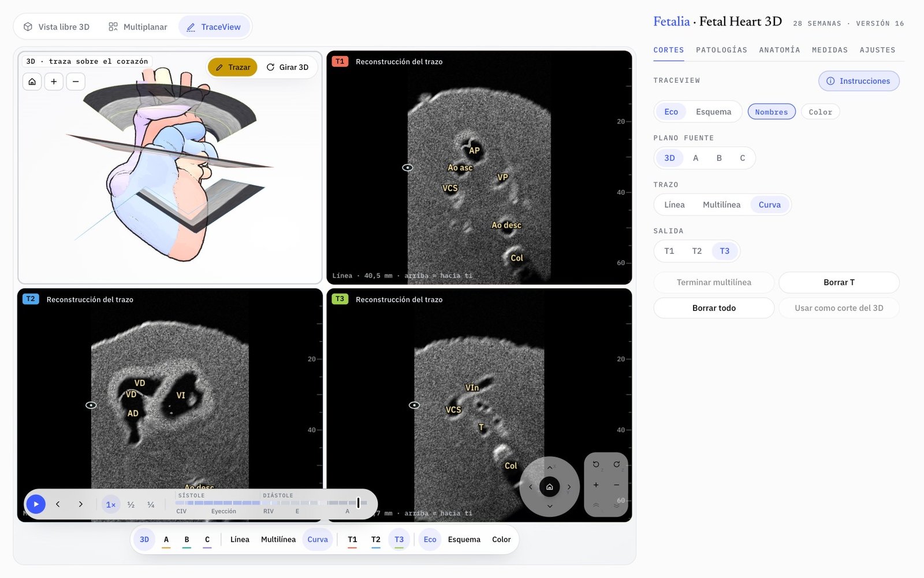924x578 pixels.
Task: Click the Borrar T button
Action: coord(839,283)
